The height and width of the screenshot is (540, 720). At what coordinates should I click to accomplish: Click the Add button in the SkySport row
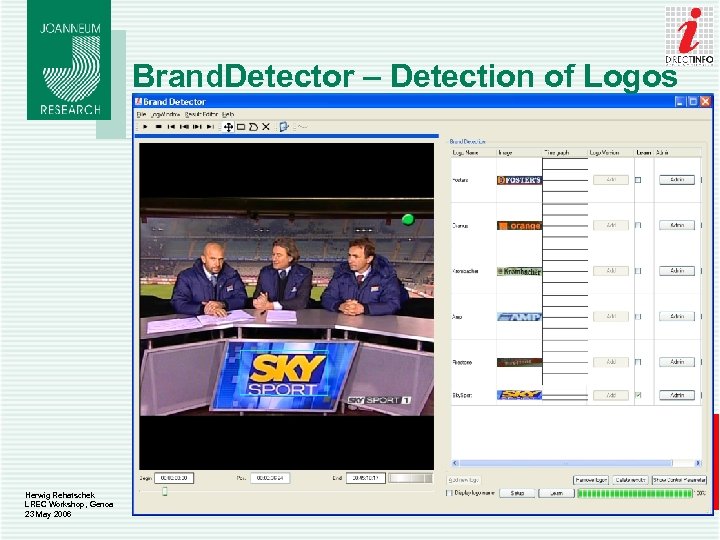(x=611, y=395)
